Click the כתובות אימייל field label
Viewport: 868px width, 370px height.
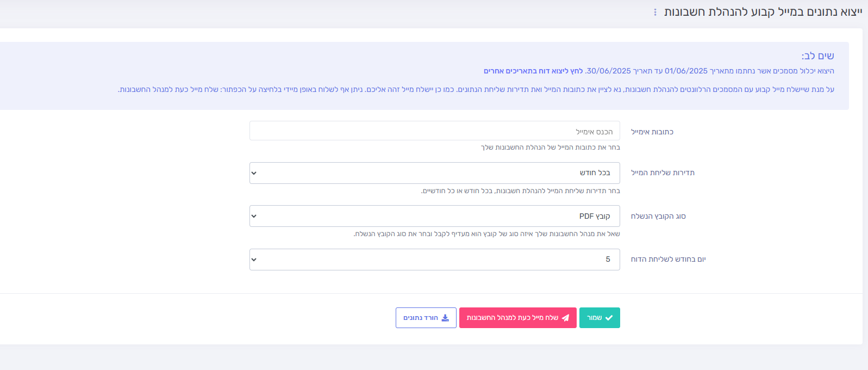point(652,132)
